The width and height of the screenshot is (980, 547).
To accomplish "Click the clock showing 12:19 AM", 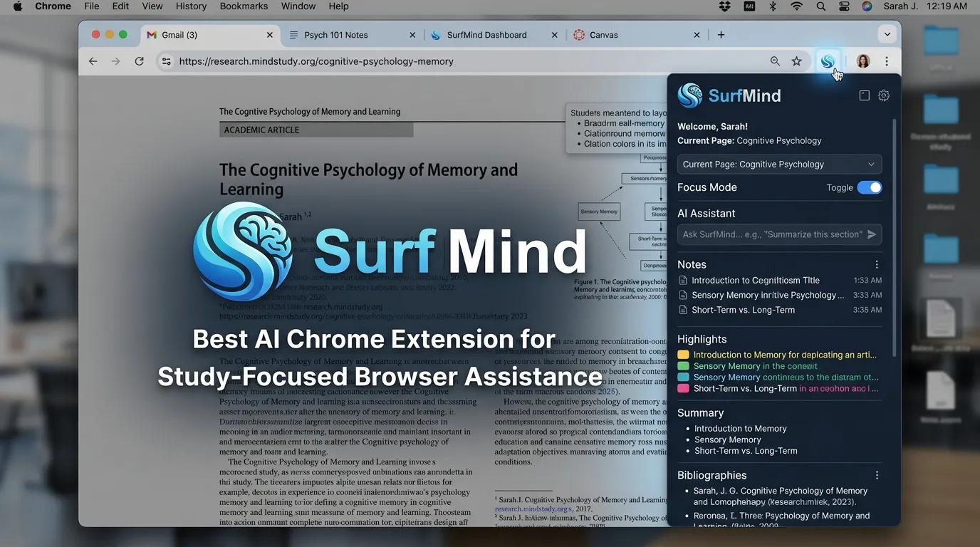I will 947,6.
